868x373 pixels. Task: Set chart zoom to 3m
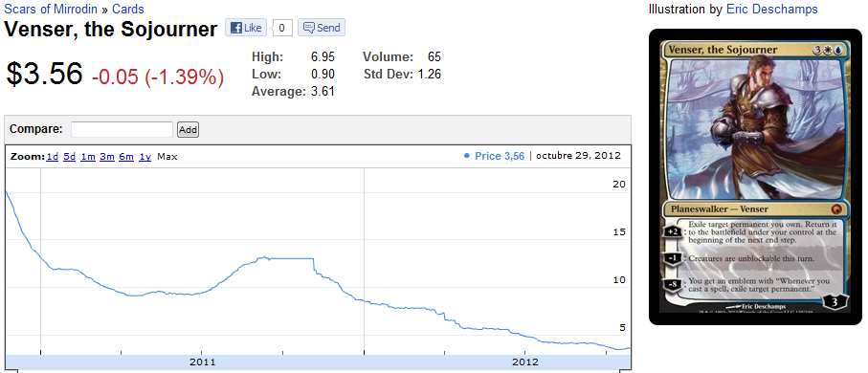click(107, 157)
